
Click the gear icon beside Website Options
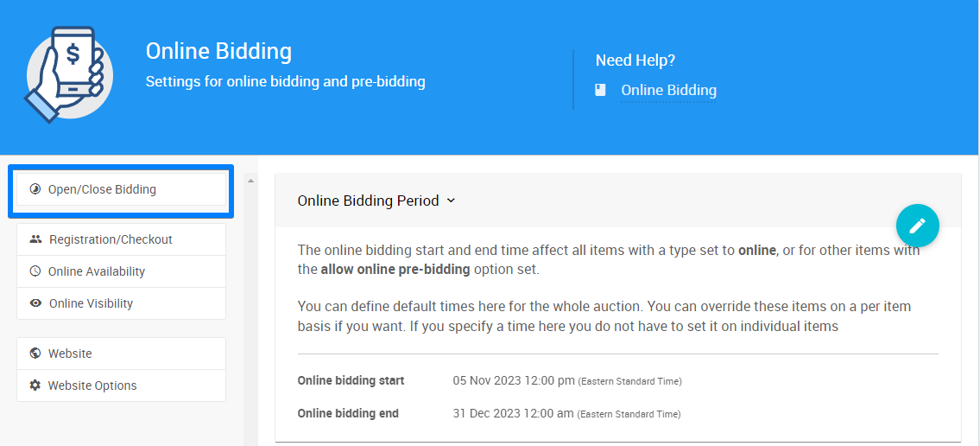pyautogui.click(x=35, y=385)
